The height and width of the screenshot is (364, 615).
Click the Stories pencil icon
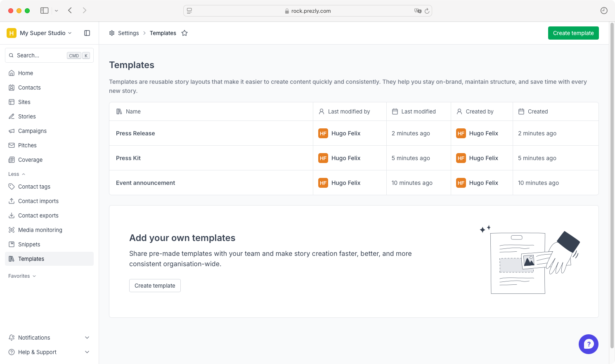[12, 116]
